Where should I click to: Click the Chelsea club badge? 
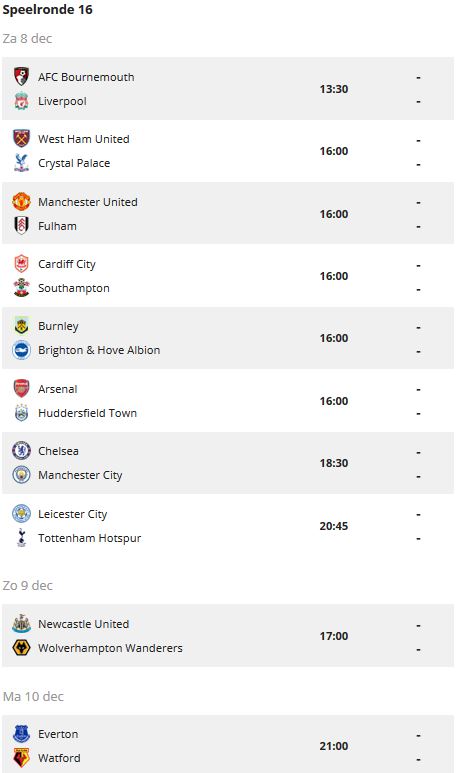pos(21,451)
